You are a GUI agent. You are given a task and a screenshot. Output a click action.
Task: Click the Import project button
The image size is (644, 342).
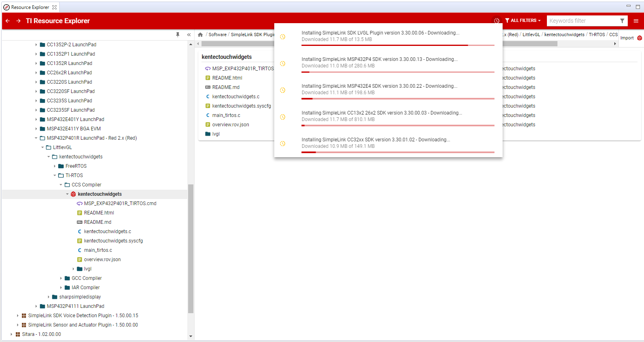[631, 38]
